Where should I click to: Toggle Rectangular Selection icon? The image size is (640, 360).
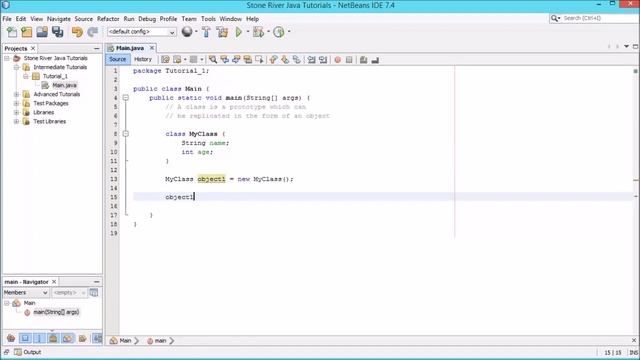click(259, 60)
